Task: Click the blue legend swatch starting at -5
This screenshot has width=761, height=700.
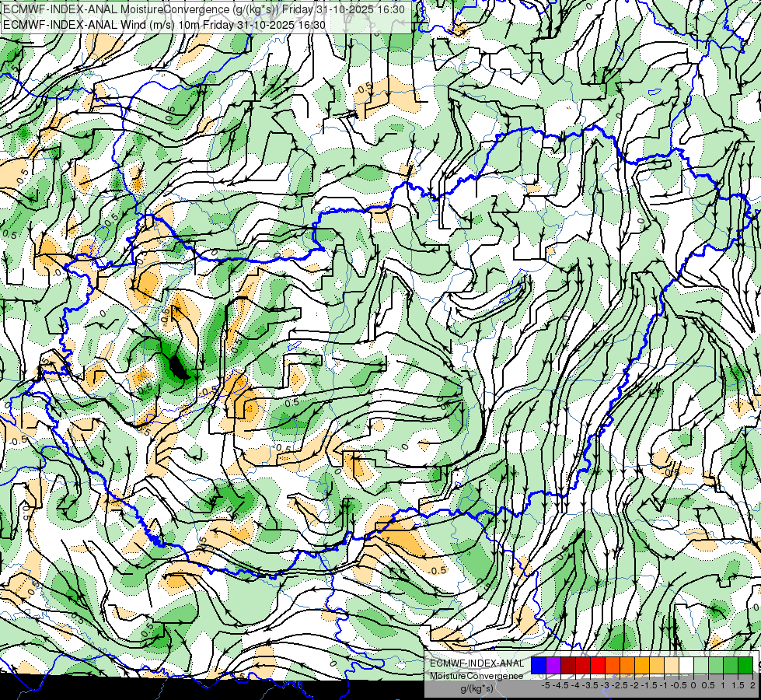Action: [x=539, y=666]
